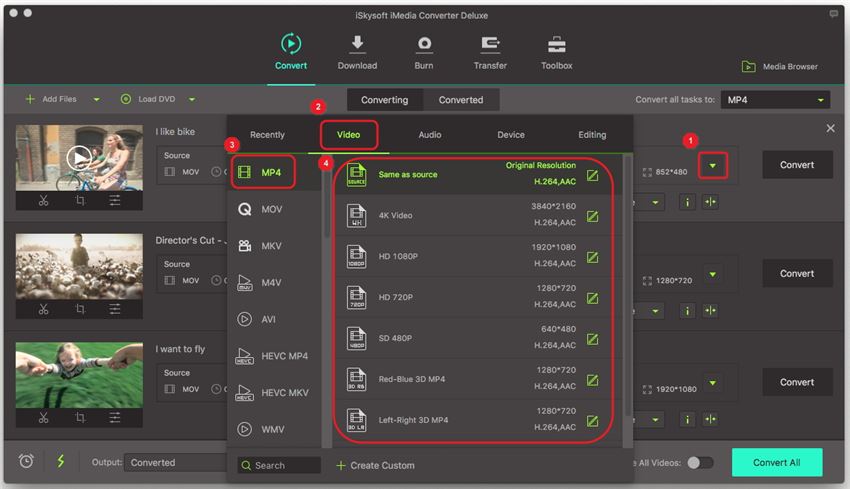This screenshot has height=489, width=850.
Task: Toggle the Merge All Videos switch
Action: coord(700,462)
